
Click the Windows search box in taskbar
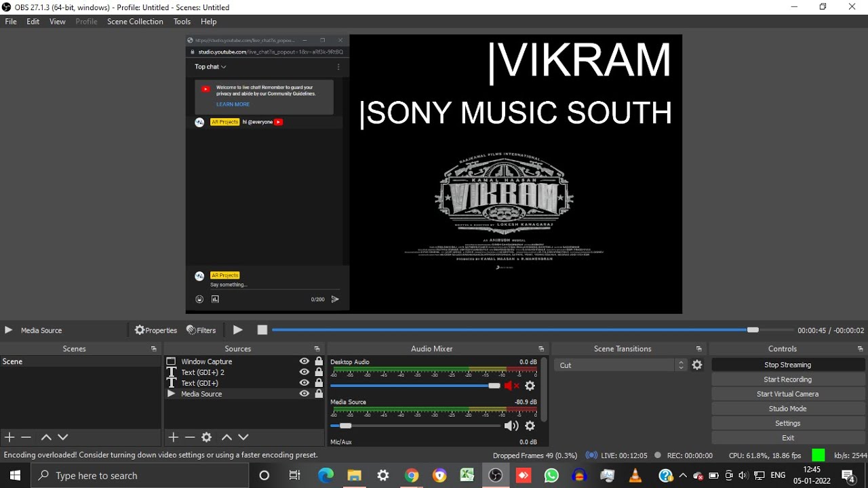(x=140, y=475)
